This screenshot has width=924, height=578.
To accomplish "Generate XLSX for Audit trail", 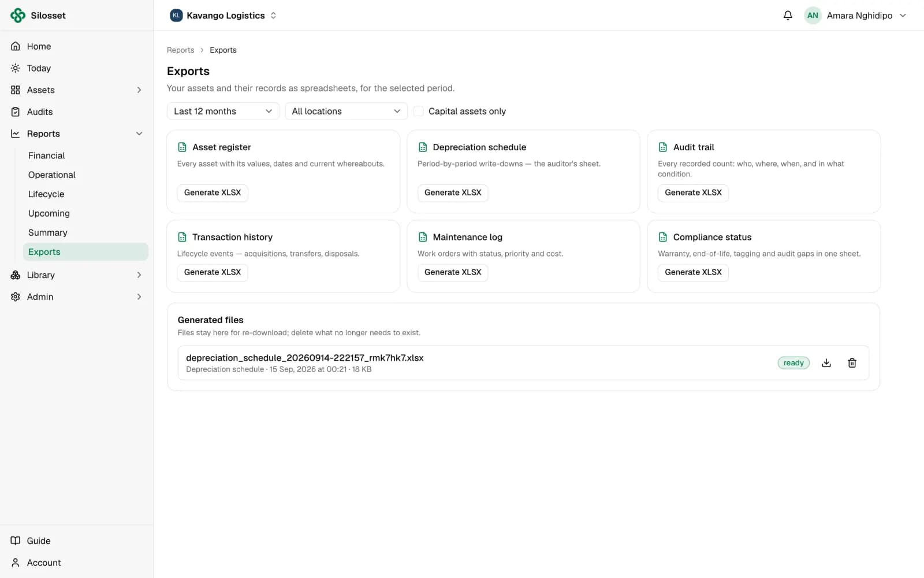I will (693, 193).
